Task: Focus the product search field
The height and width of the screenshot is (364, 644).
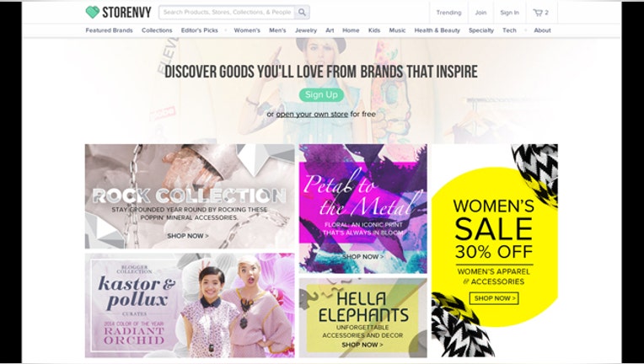Action: (x=227, y=13)
